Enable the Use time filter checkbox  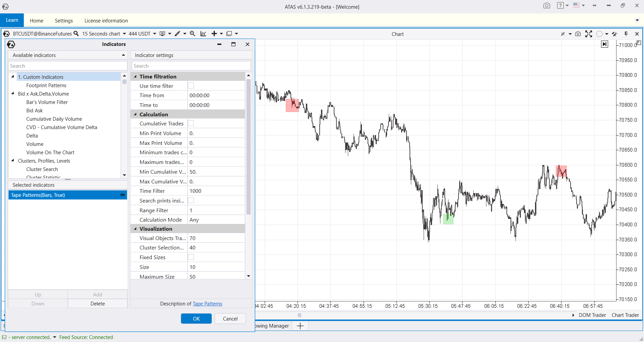pos(191,86)
